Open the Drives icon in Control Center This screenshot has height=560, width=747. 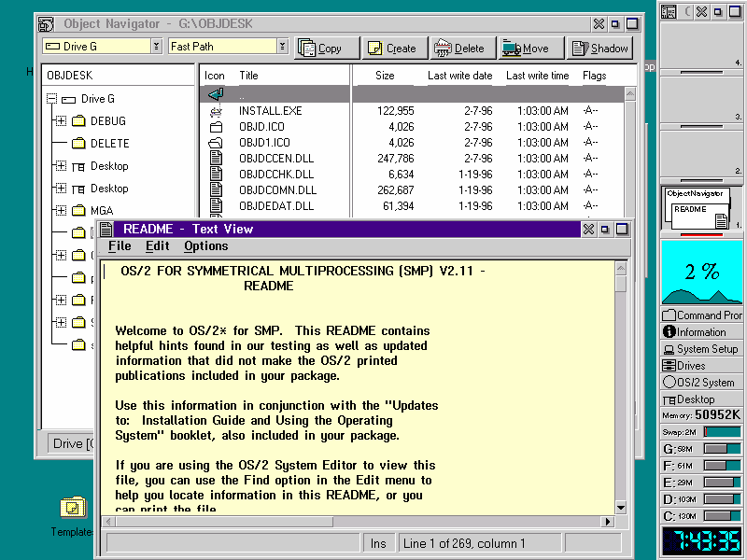point(669,366)
